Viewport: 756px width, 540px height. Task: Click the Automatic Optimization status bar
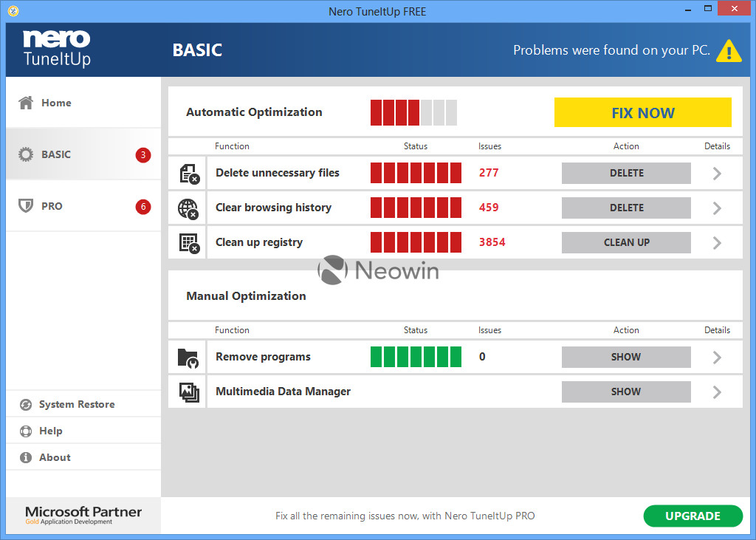tap(413, 112)
